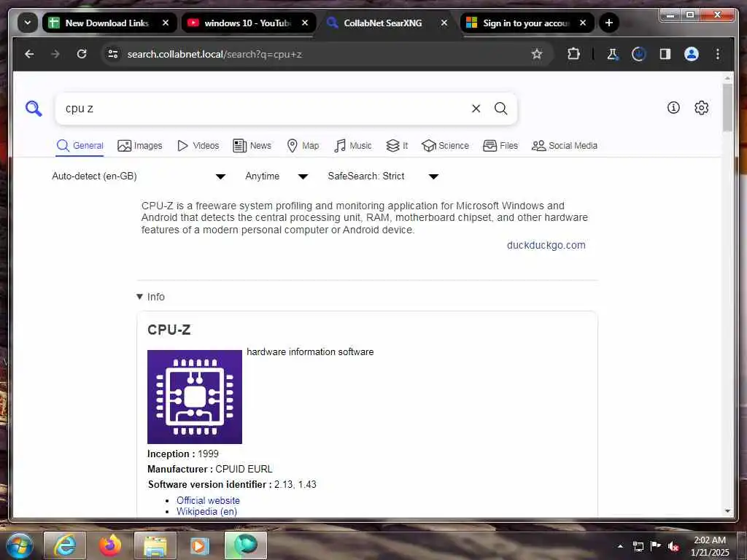Reload the page with the refresh icon
The image size is (747, 560).
(82, 54)
